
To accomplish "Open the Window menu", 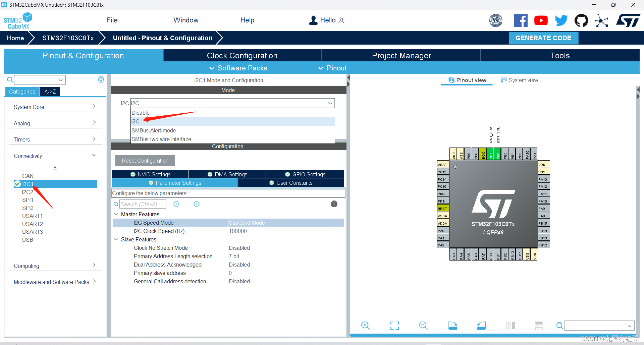I will (x=186, y=20).
